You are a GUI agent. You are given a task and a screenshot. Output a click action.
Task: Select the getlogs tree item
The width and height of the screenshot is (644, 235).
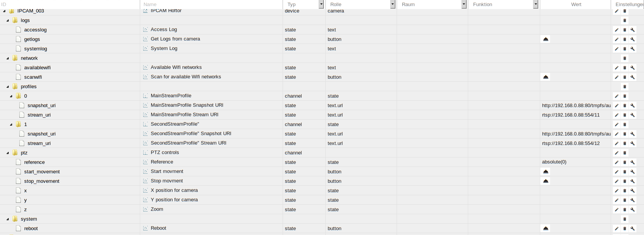32,39
